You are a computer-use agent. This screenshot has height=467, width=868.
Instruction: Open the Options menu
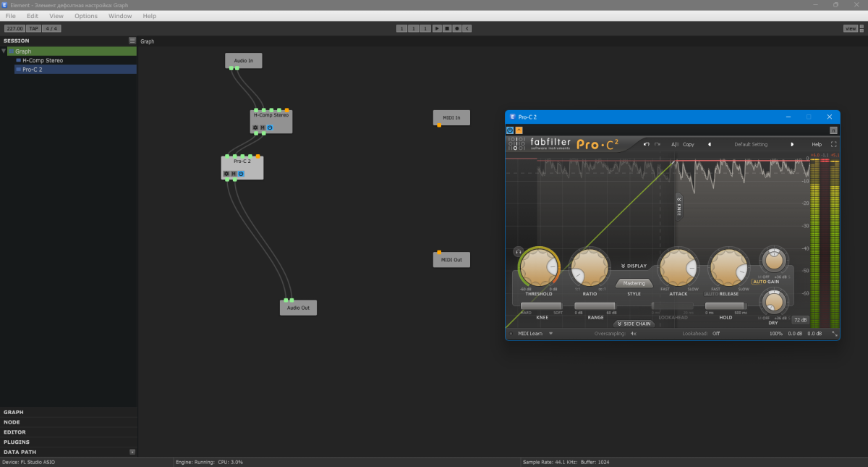click(85, 16)
